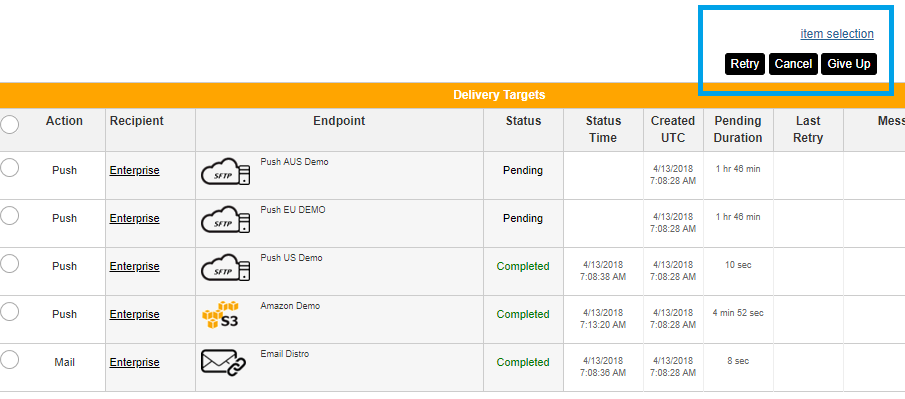Click the SFTP icon for Push US Demo

(226, 267)
